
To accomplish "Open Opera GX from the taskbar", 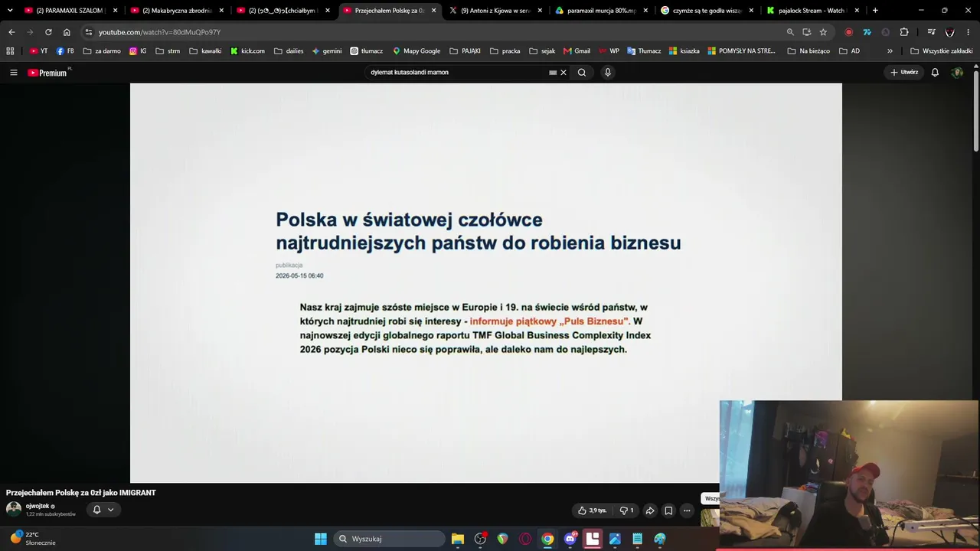I will 525,539.
